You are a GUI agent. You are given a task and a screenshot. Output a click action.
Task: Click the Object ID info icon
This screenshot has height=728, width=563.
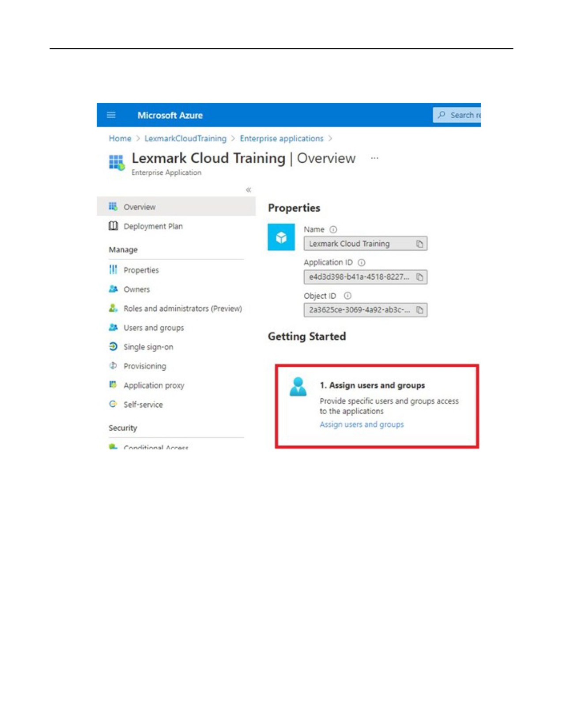348,296
